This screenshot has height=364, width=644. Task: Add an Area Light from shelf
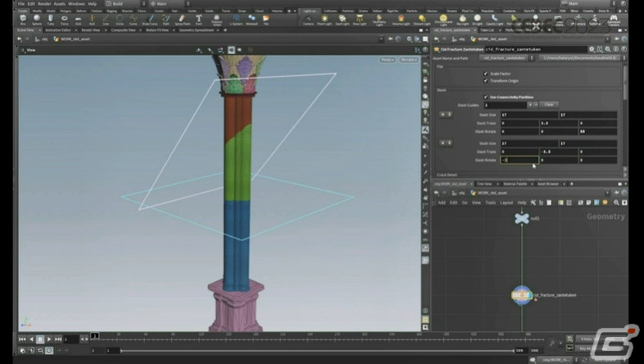(360, 20)
